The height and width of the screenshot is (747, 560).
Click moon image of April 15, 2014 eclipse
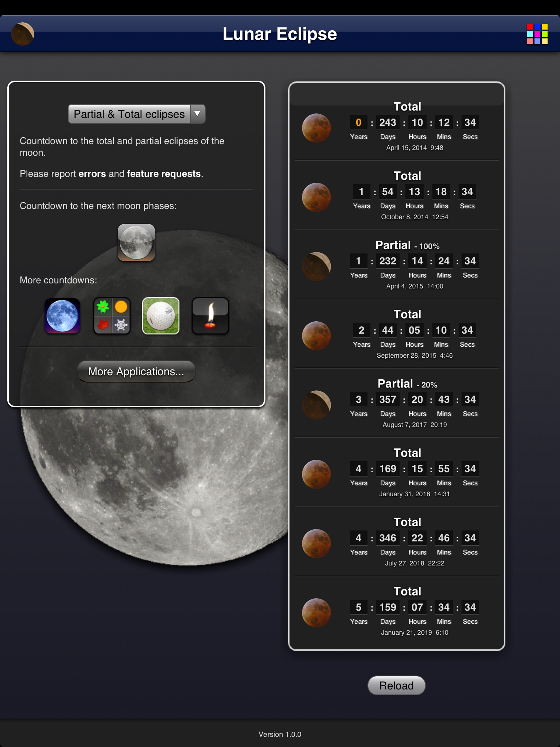pos(316,128)
